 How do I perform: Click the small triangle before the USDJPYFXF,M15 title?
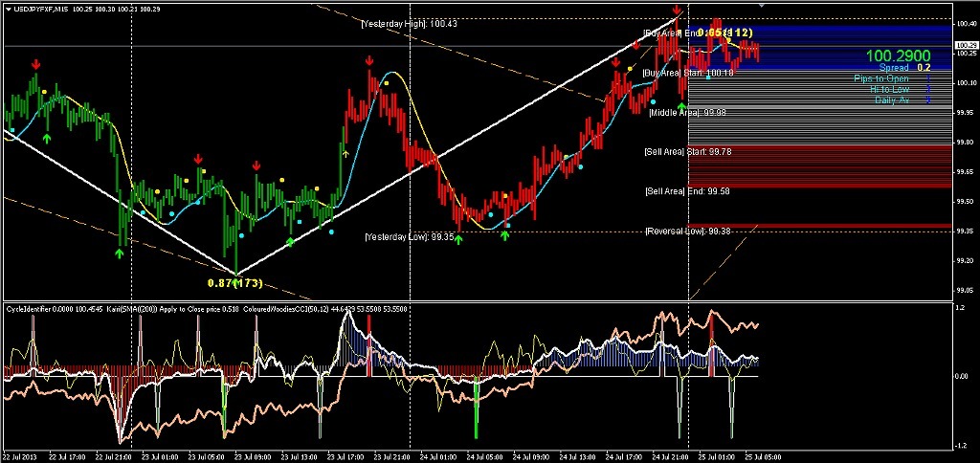coord(8,10)
